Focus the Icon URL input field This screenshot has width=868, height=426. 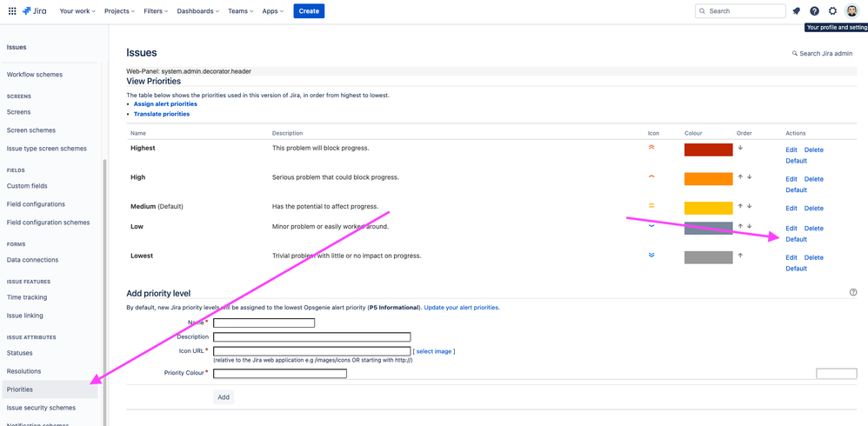tap(312, 351)
